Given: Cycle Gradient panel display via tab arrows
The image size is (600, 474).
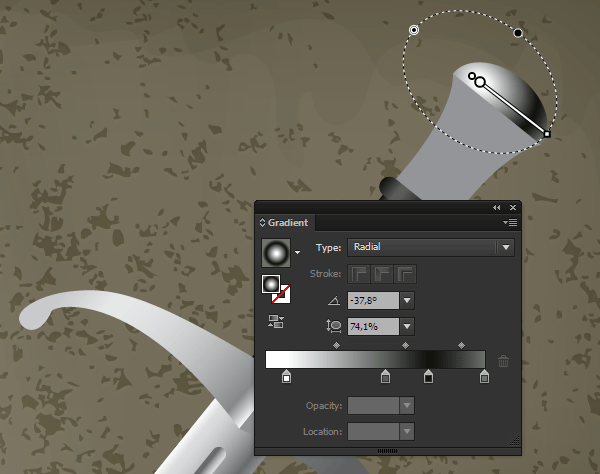Looking at the screenshot, I should pyautogui.click(x=262, y=223).
